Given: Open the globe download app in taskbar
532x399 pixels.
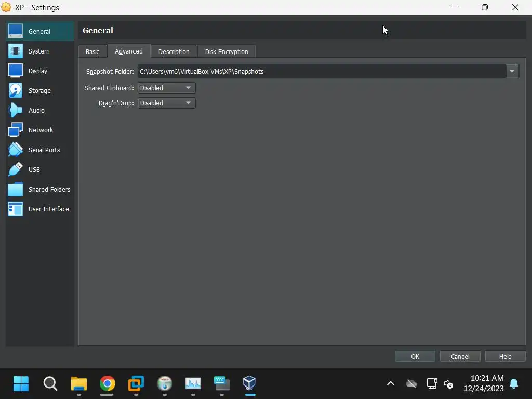Looking at the screenshot, I should click(x=165, y=384).
